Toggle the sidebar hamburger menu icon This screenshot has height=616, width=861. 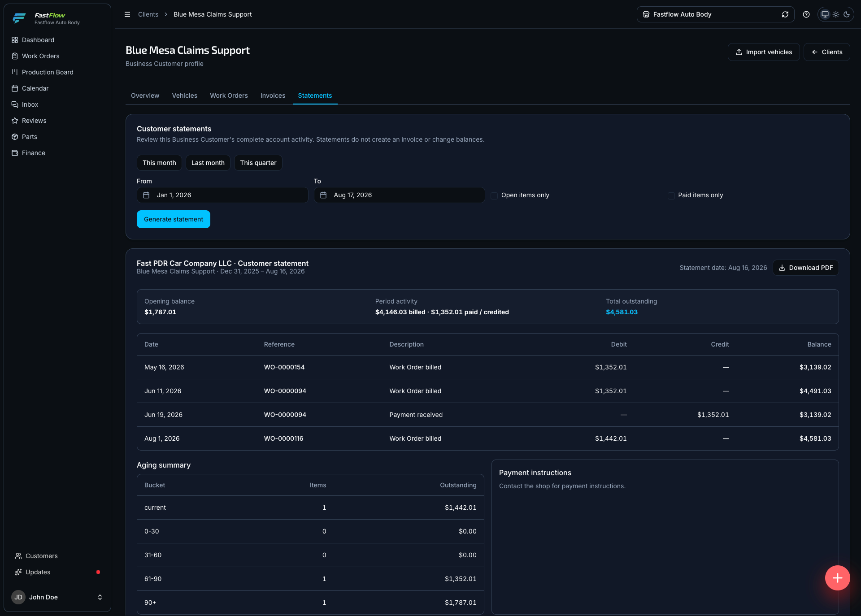coord(127,14)
